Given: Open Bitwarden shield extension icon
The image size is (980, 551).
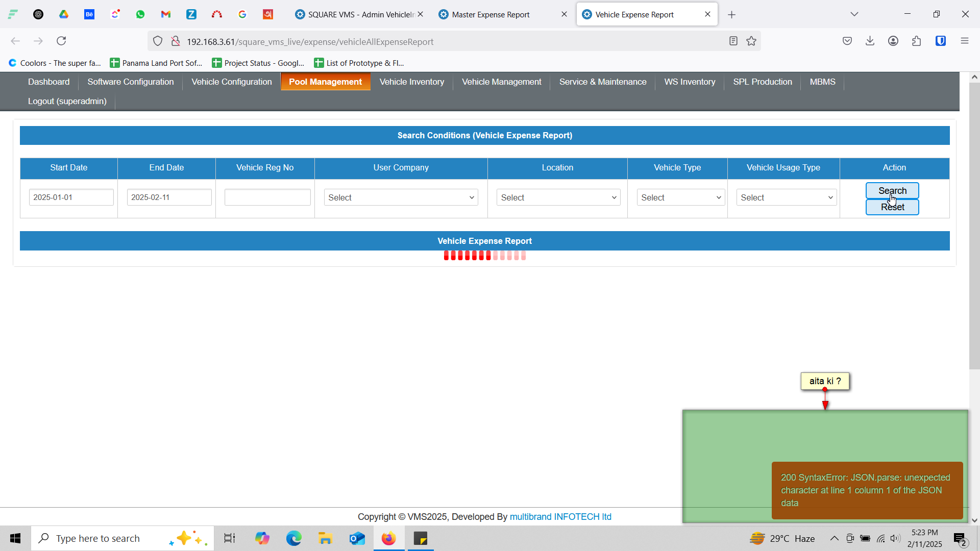Looking at the screenshot, I should (x=941, y=41).
